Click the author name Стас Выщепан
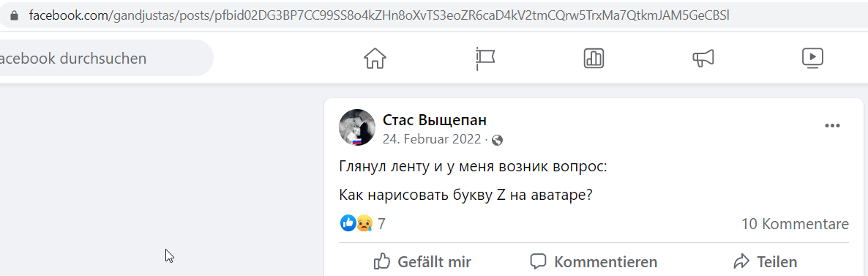 435,120
